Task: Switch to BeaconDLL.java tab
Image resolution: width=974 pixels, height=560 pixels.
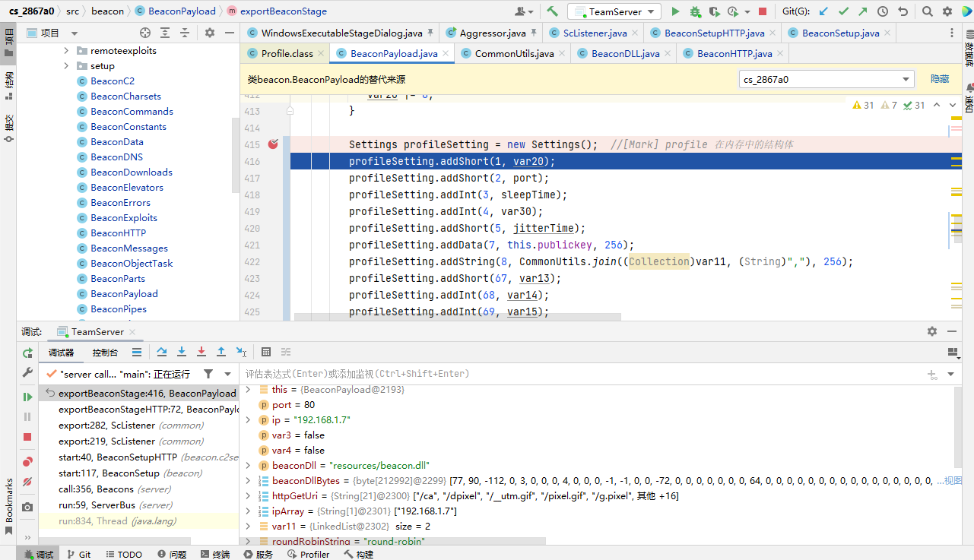Action: click(625, 53)
